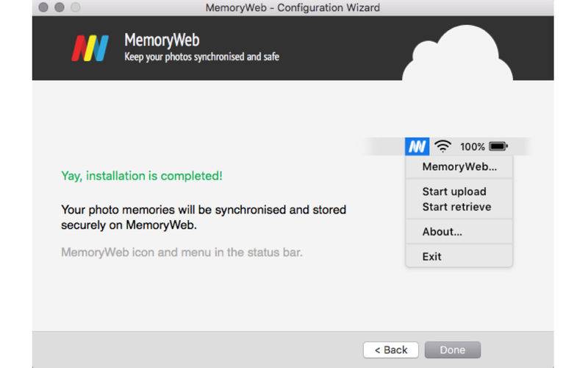Go to previous step with Back button
Screen dimensions: 588x368
391,350
